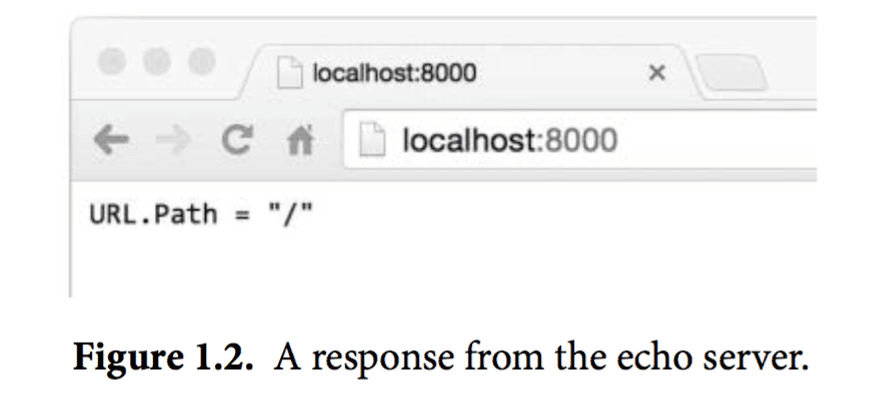The image size is (882, 412).
Task: Click the first gray window control circle
Action: (x=111, y=61)
